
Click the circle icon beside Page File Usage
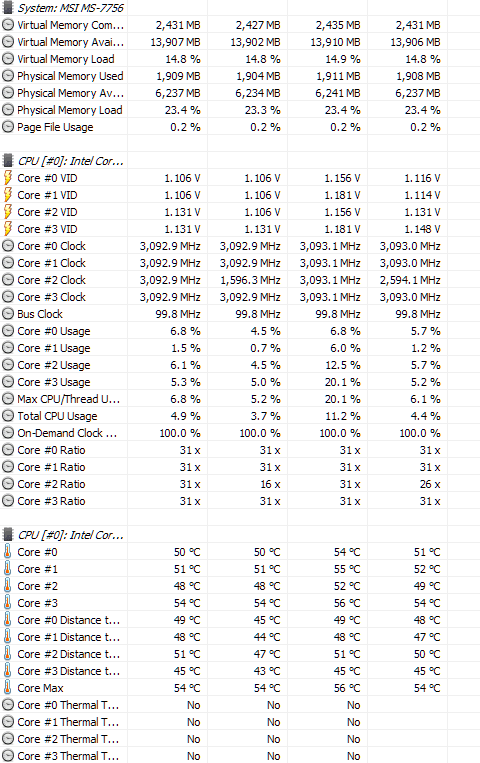pos(8,127)
